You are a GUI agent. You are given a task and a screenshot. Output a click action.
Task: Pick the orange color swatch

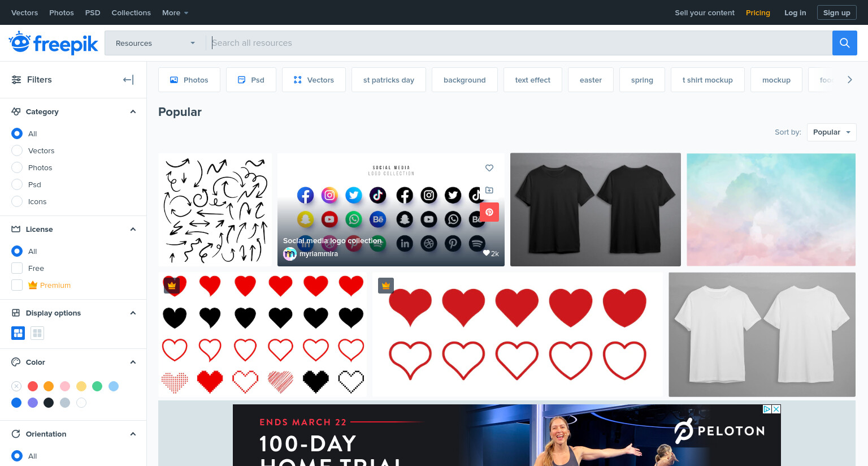coord(49,386)
